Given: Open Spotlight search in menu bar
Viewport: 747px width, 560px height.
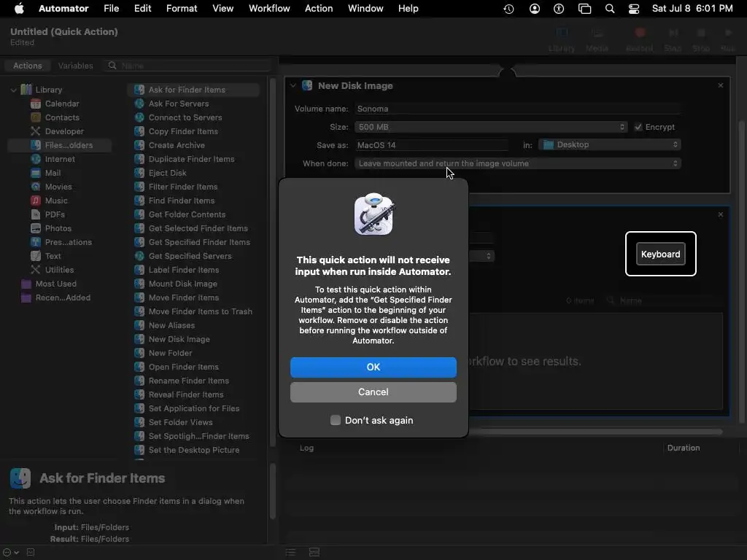Looking at the screenshot, I should pyautogui.click(x=609, y=9).
